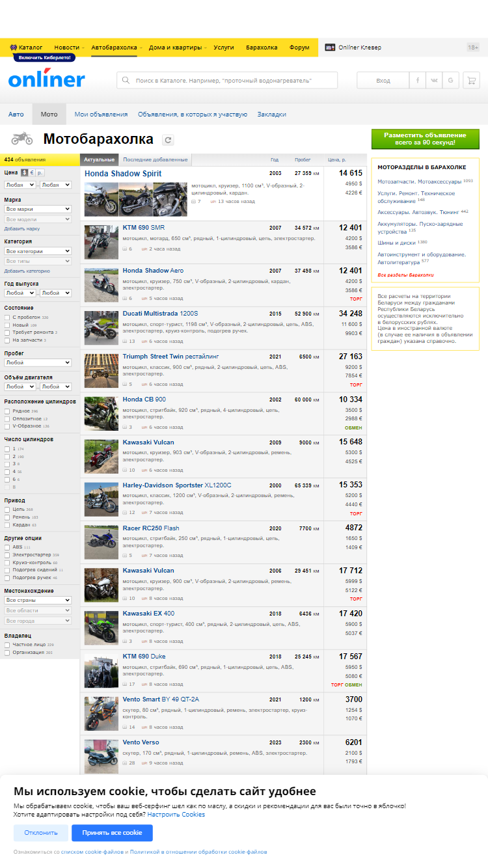This screenshot has width=488, height=868.
Task: Sign in with the VK icon
Action: 434,80
